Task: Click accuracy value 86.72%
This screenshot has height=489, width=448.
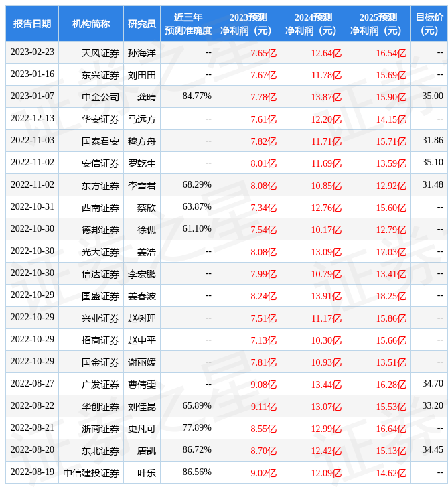Action: [x=197, y=449]
